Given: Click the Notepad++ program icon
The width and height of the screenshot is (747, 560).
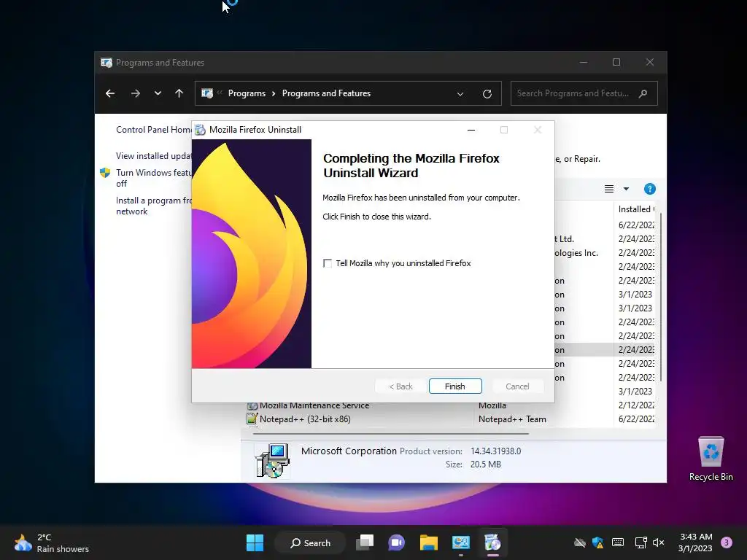Looking at the screenshot, I should tap(252, 419).
